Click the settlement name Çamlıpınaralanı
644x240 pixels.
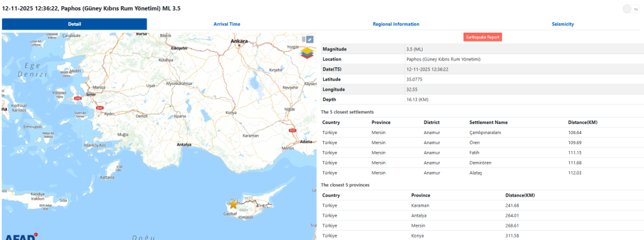[485, 132]
